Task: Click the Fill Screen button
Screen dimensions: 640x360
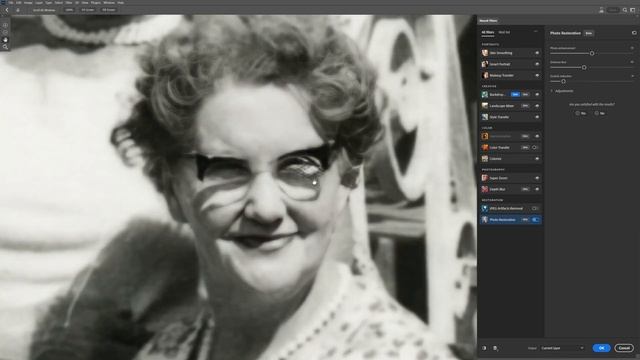Action: pos(109,10)
